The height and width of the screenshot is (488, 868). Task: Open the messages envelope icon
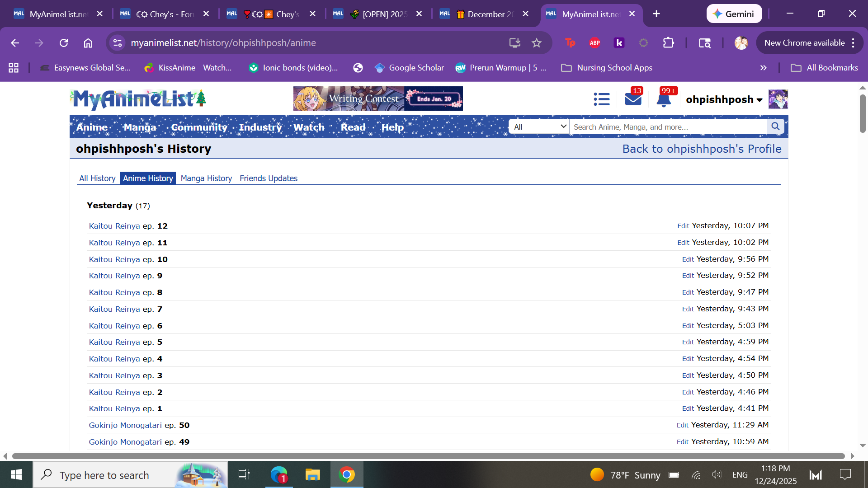(x=633, y=99)
